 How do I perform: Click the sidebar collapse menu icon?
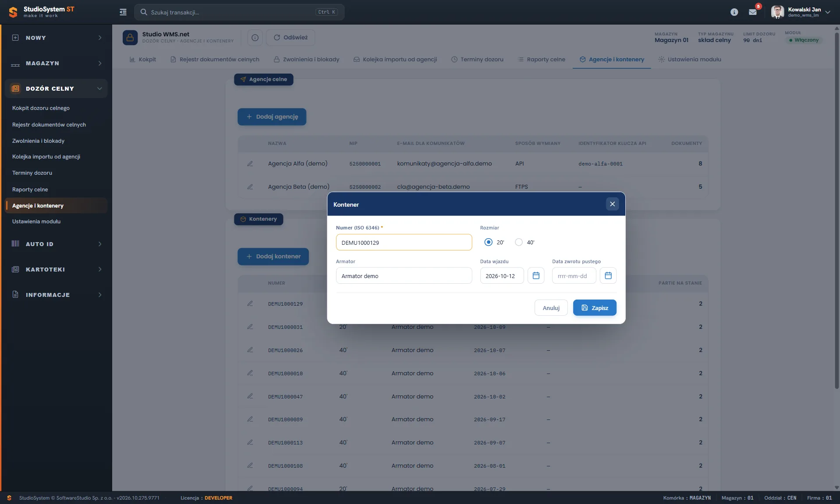click(x=123, y=12)
